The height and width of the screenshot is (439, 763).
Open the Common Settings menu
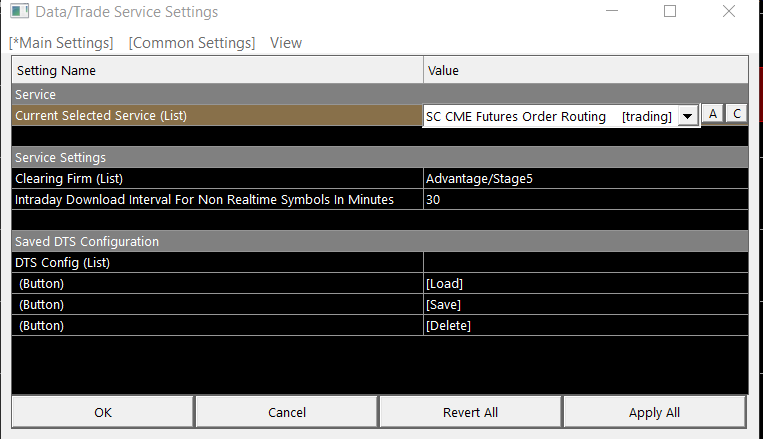coord(192,43)
